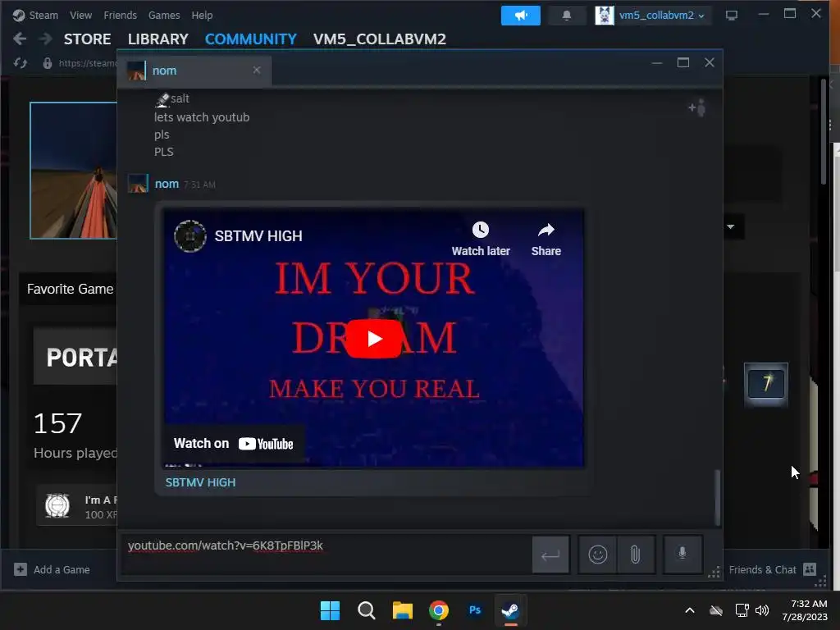Click the chat window scrollbar
This screenshot has width=840, height=630.
(x=717, y=498)
